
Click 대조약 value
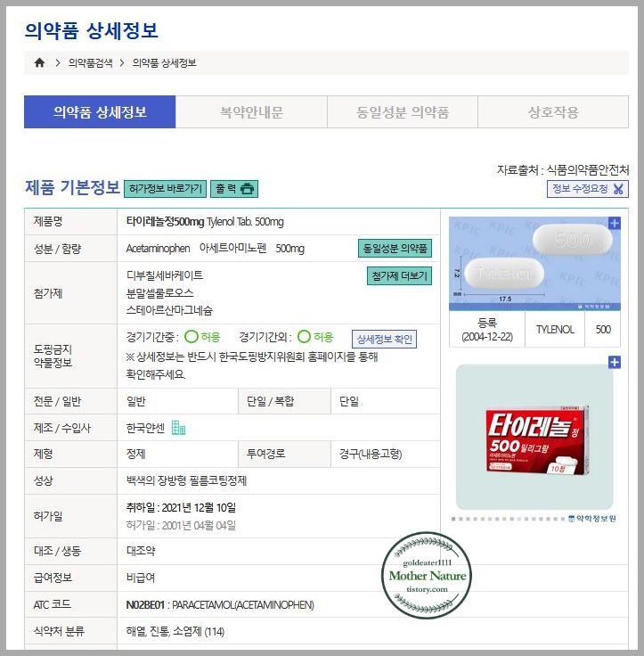pos(141,551)
